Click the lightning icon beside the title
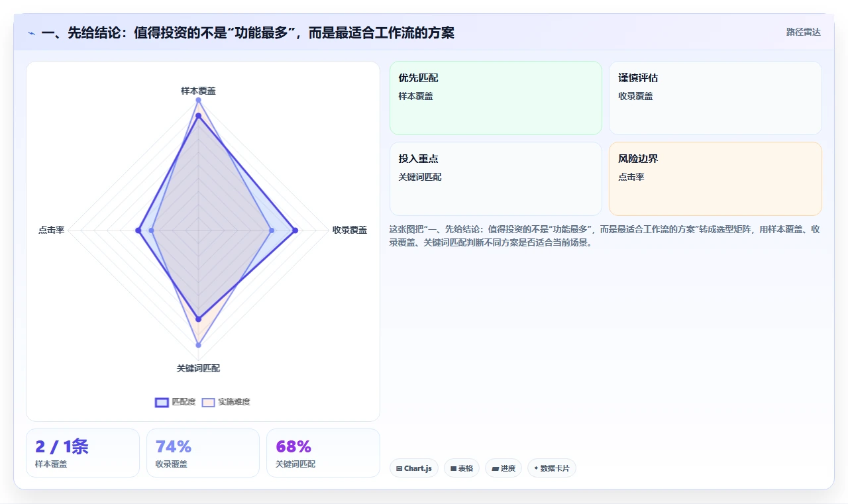Viewport: 848px width, 504px height. (x=32, y=33)
